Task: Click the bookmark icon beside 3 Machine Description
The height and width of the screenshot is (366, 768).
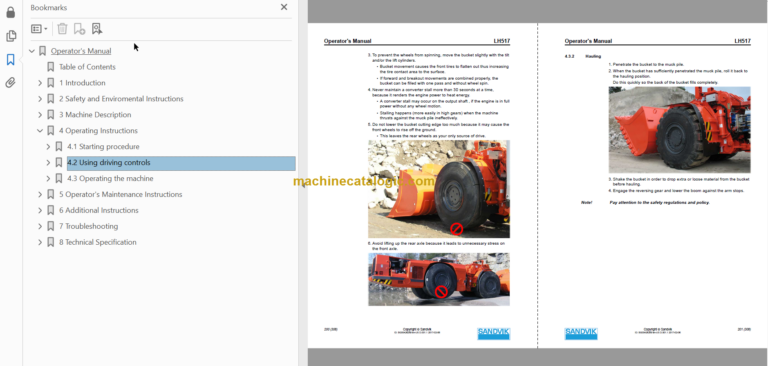Action: coord(50,115)
